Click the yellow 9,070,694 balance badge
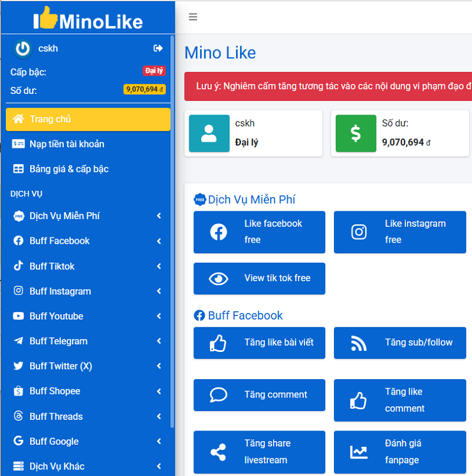This screenshot has width=472, height=476. pos(145,89)
